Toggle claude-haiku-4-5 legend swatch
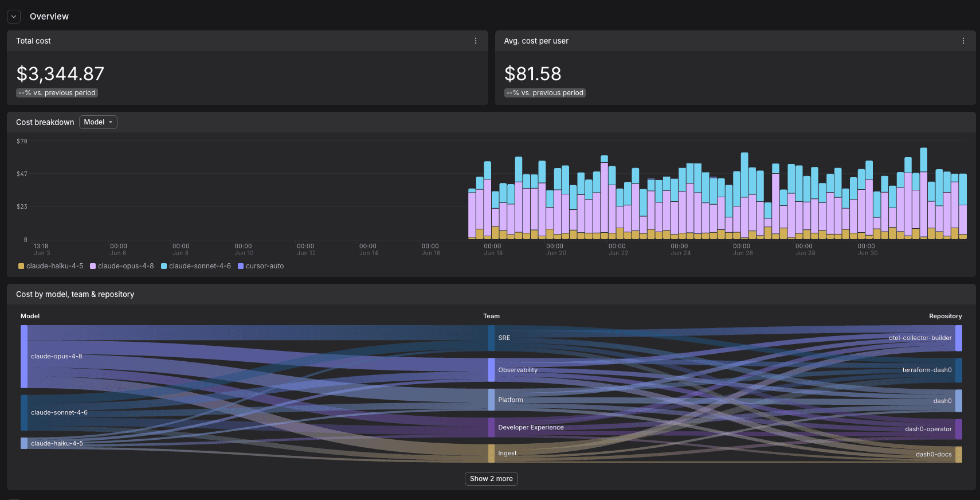 click(21, 266)
